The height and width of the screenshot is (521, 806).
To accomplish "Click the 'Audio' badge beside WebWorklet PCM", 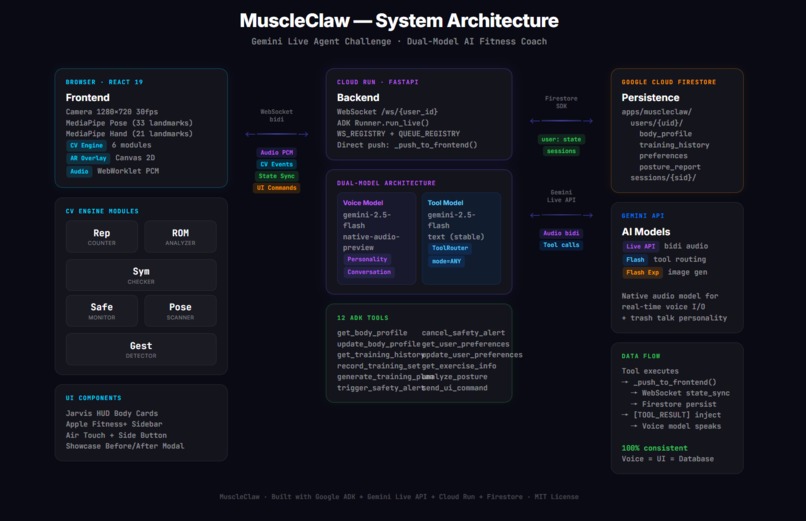I will click(79, 171).
